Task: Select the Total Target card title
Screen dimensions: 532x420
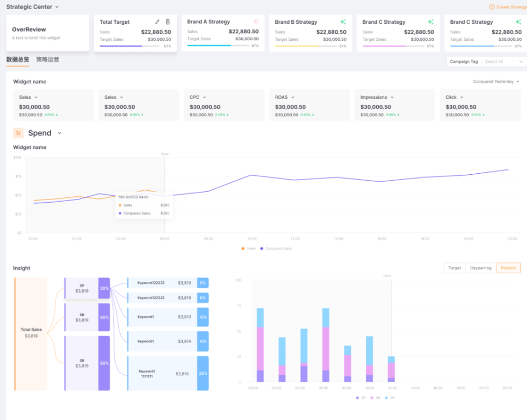Action: pyautogui.click(x=114, y=22)
